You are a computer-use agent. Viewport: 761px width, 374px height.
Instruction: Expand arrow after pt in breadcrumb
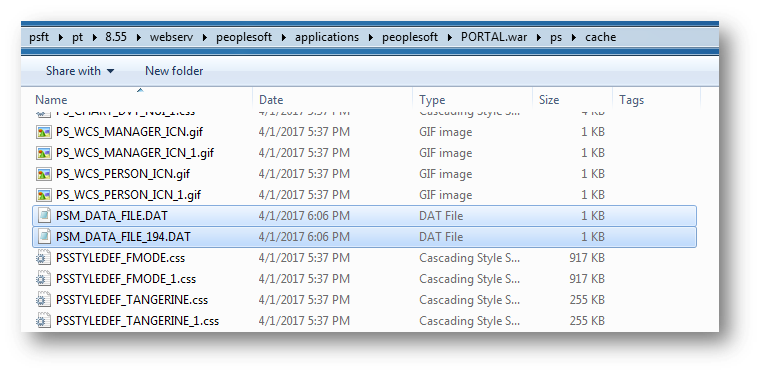94,37
